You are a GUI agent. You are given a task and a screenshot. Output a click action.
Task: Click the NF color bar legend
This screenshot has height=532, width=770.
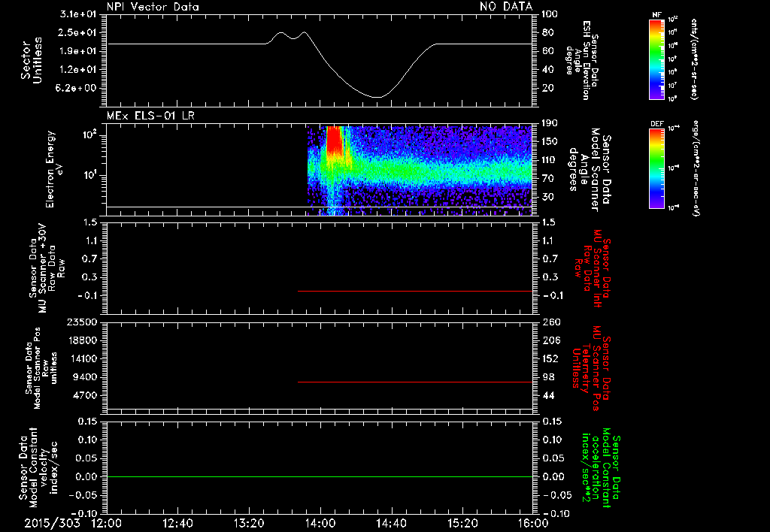pos(656,59)
